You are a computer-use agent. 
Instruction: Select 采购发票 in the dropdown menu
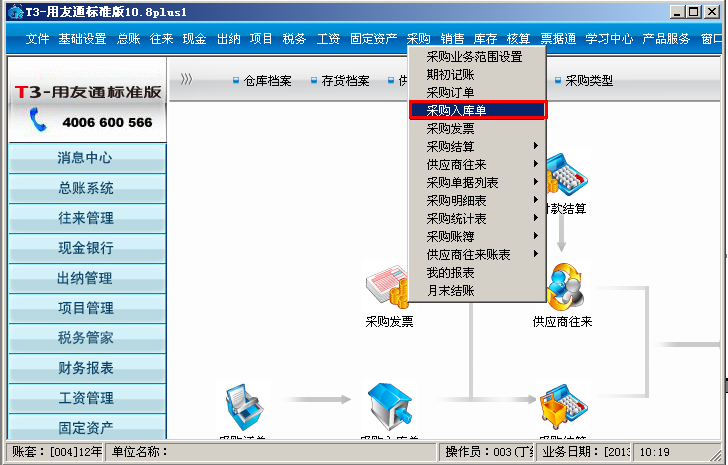pos(477,129)
